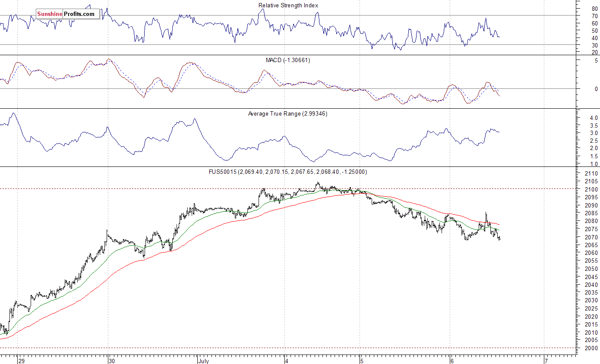
Task: Select the July label on the time axis
Action: click(203, 360)
